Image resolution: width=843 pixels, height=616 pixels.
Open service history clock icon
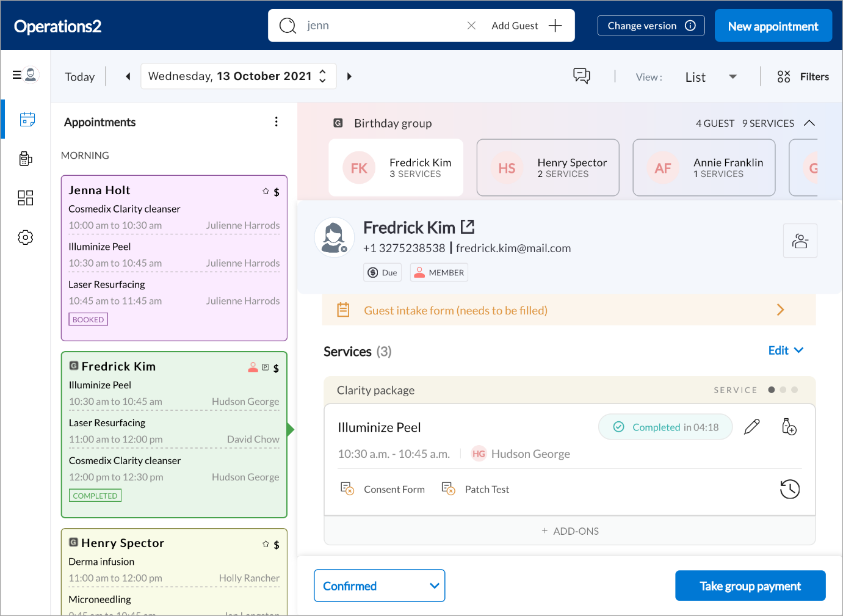[790, 489]
